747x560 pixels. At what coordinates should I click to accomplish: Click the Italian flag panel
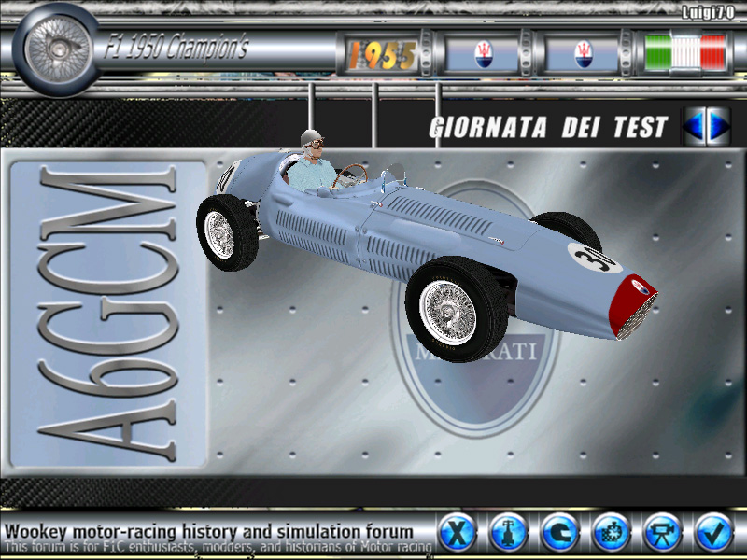click(685, 52)
